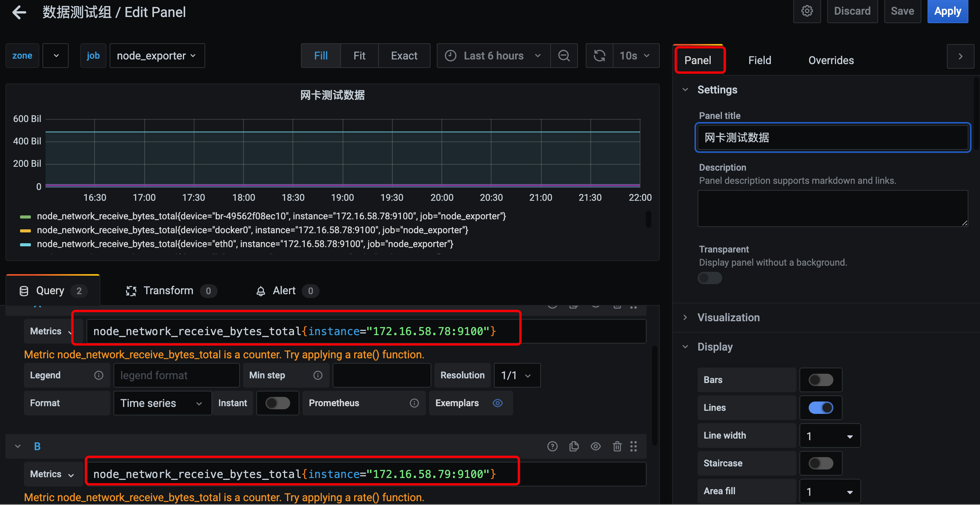
Task: Click the Apply button
Action: coord(948,11)
